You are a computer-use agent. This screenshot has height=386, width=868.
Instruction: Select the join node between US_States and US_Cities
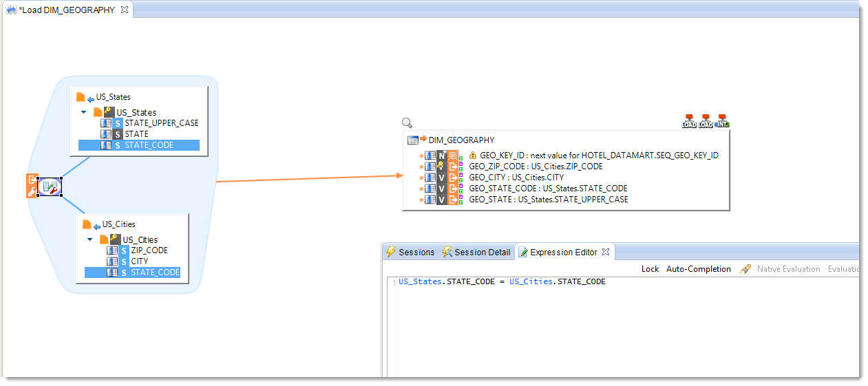[x=50, y=186]
